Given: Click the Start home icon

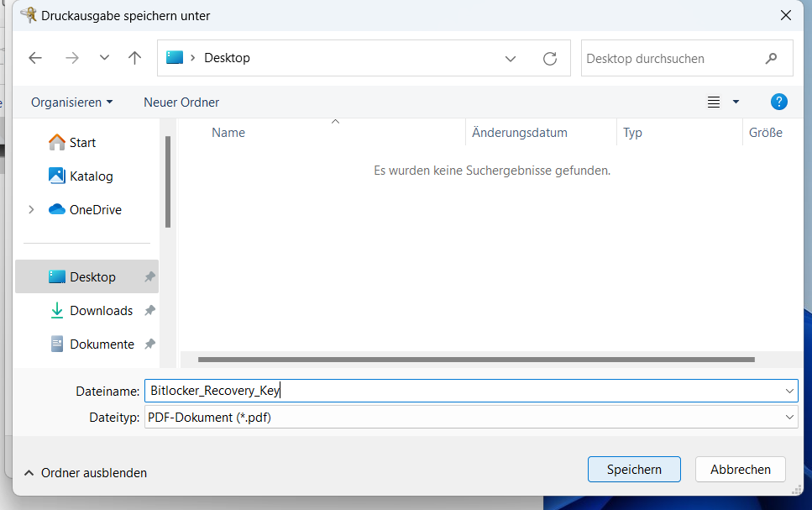Looking at the screenshot, I should 57,142.
